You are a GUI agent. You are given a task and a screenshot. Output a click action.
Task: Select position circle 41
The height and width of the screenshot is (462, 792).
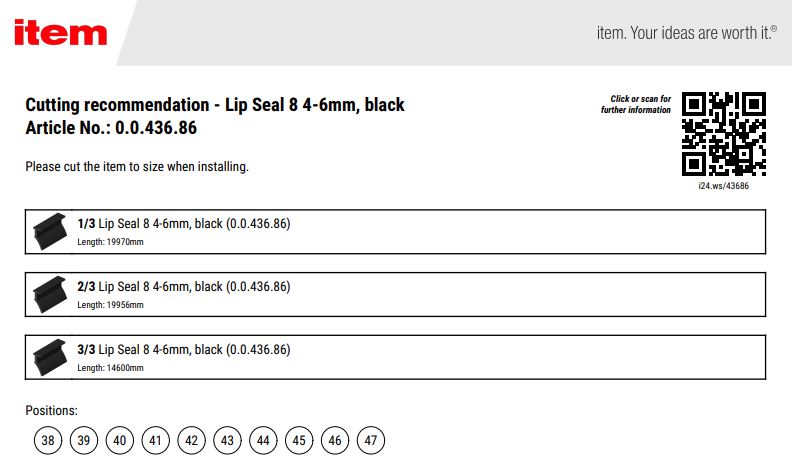click(x=156, y=440)
